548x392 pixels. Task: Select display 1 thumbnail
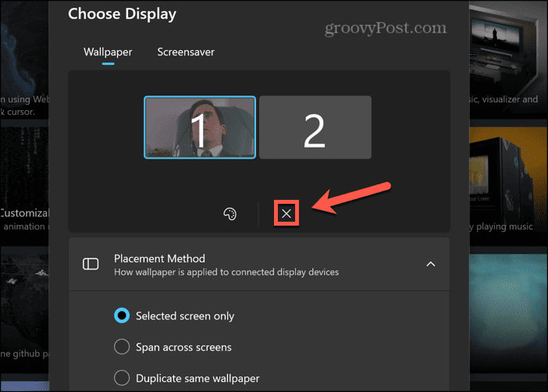coord(200,127)
